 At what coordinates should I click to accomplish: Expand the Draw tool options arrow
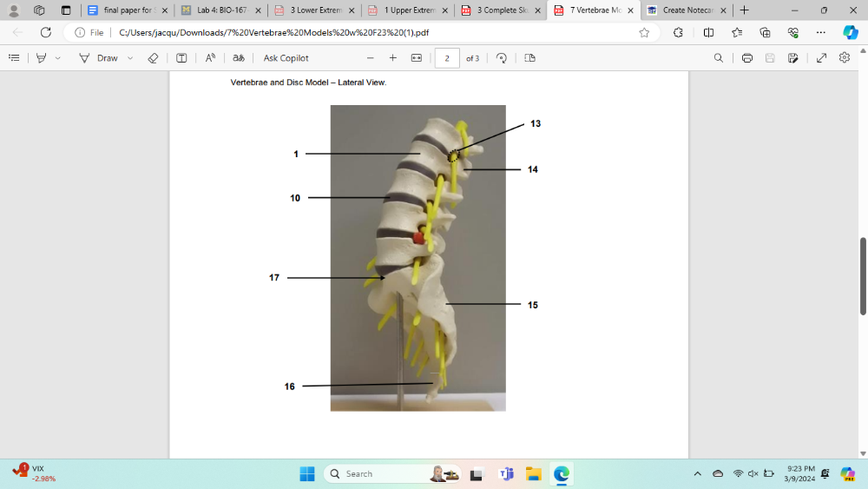(x=130, y=58)
